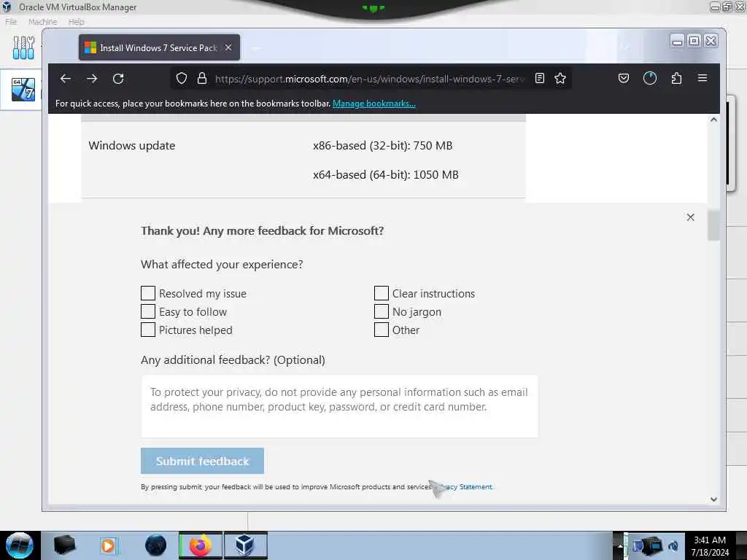747x560 pixels.
Task: Open the Machine menu in VirtualBox Manager
Action: coord(42,22)
